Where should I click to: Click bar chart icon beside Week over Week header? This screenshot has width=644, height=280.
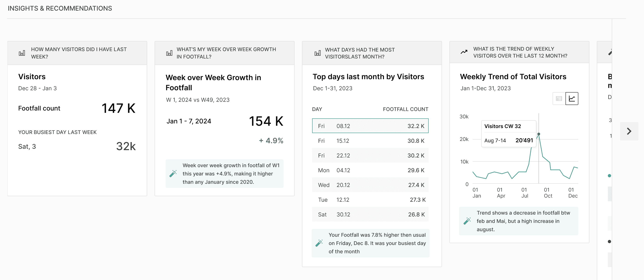(x=169, y=53)
